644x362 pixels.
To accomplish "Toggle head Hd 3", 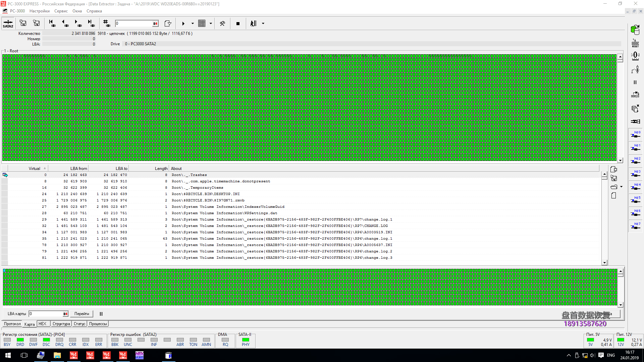I will [636, 173].
